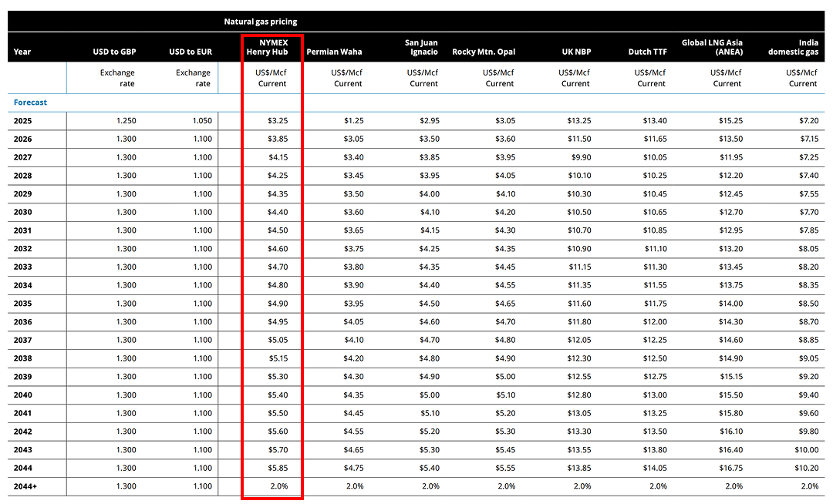Select the 2042 year row label
This screenshot has height=504, width=833.
pos(23,432)
